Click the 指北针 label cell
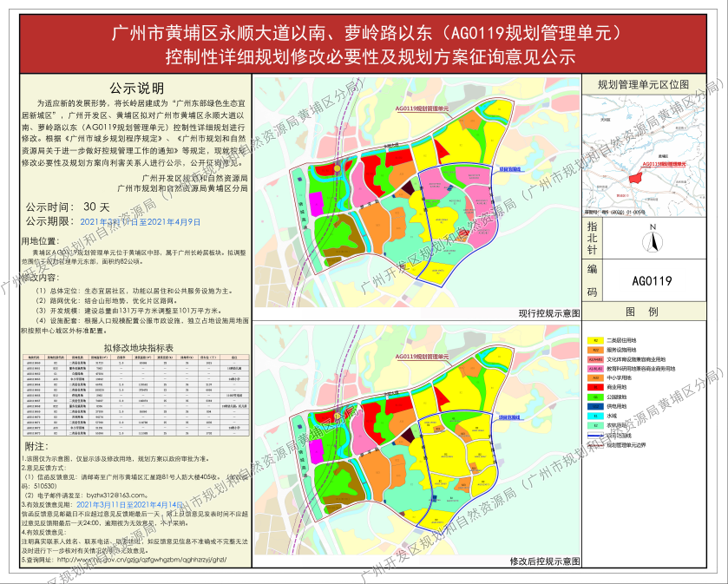The height and width of the screenshot is (584, 728). (592, 238)
